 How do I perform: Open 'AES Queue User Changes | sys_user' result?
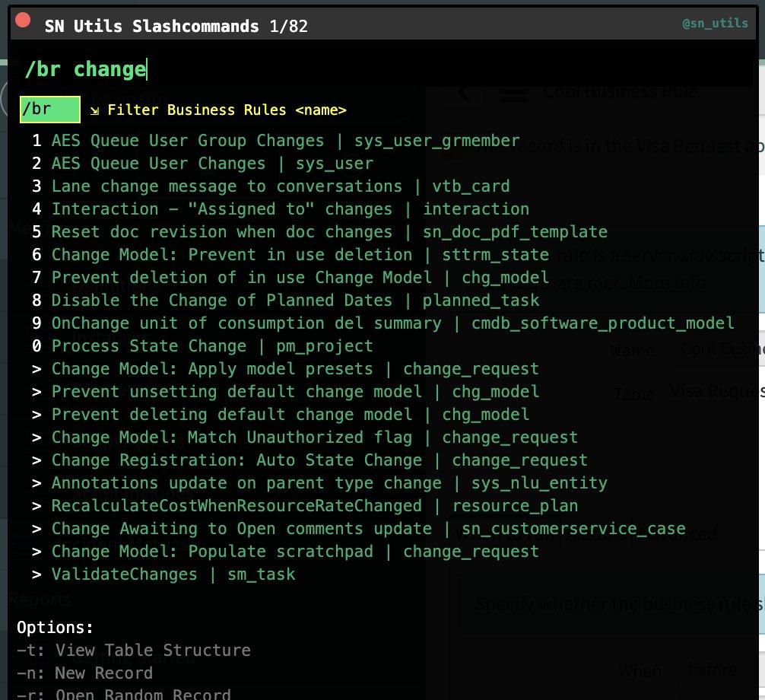point(212,163)
